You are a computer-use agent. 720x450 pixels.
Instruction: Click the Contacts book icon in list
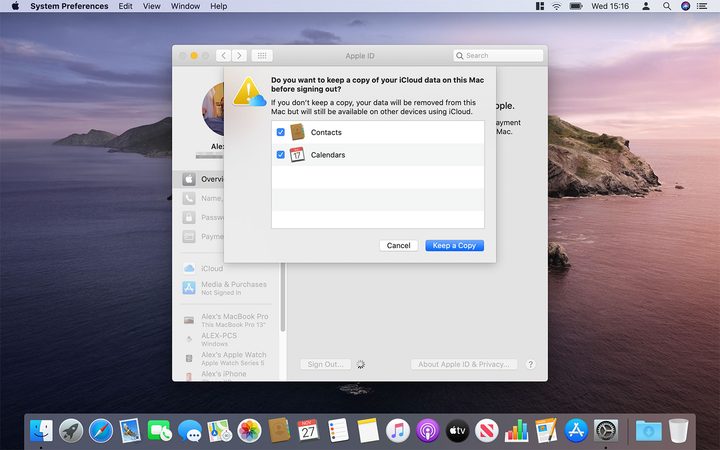coord(298,132)
